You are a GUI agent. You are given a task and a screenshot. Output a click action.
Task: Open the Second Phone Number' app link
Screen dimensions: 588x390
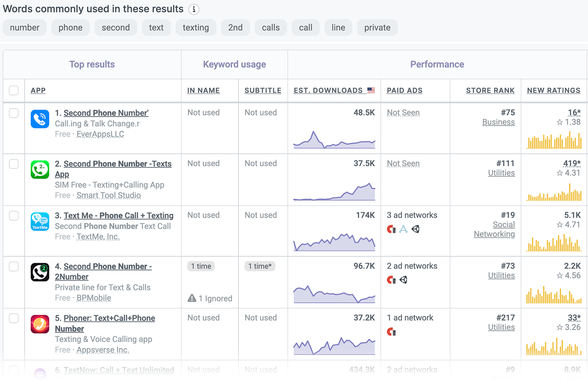[106, 113]
